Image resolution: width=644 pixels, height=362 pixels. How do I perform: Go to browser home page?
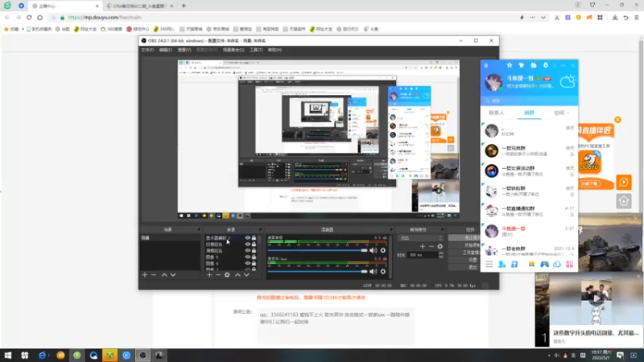pos(39,17)
